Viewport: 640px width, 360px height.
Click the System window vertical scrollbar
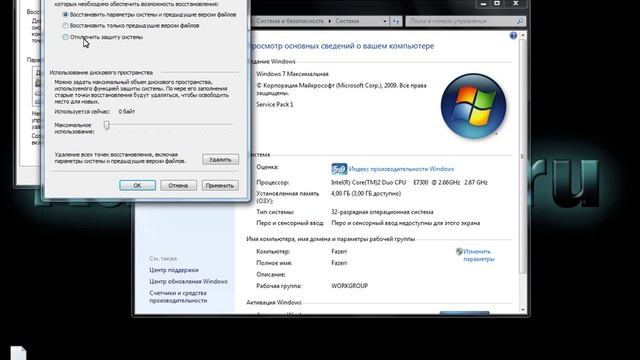tap(522, 156)
